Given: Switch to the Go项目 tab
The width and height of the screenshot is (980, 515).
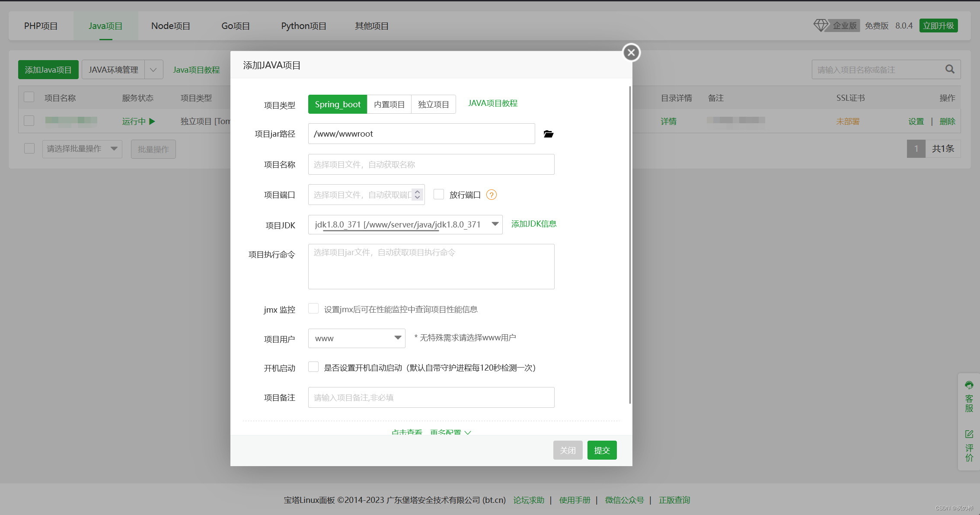Looking at the screenshot, I should click(236, 26).
